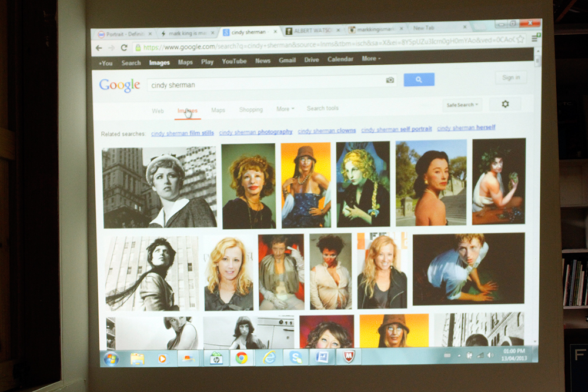Expand the SafeSearch dropdown
This screenshot has width=588, height=392.
point(462,105)
